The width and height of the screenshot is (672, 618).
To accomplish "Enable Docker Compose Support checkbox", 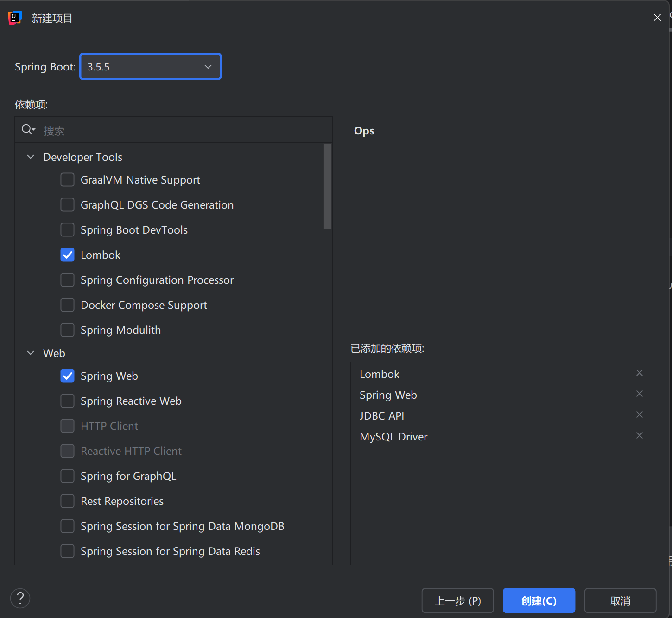I will 67,305.
